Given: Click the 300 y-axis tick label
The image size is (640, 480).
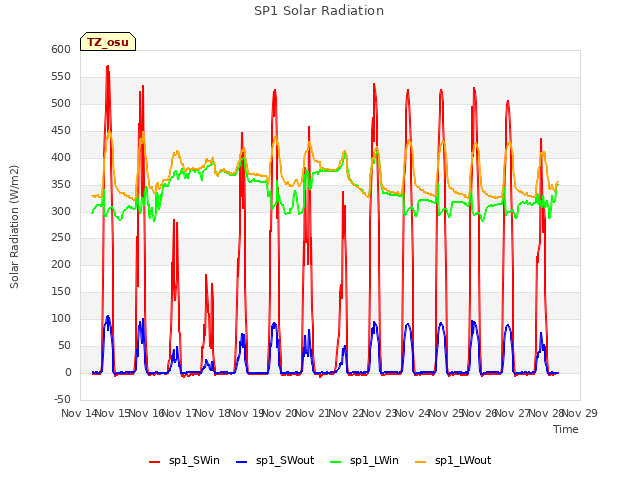Looking at the screenshot, I should click(x=61, y=211).
